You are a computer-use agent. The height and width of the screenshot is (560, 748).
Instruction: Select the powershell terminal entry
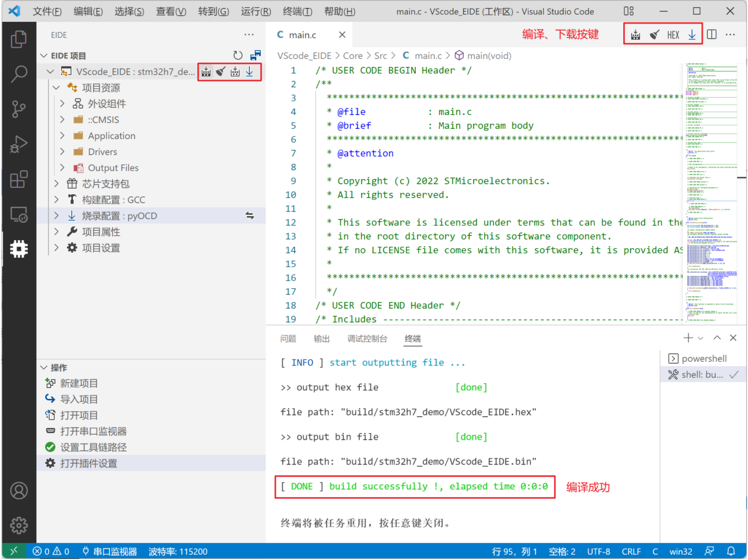(703, 358)
